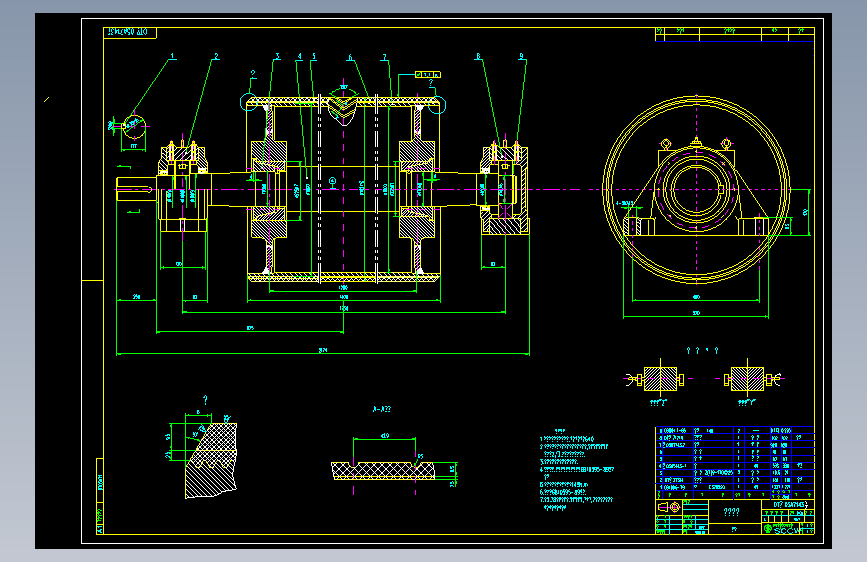
Task: Select the A-A section view title
Action: pos(382,409)
